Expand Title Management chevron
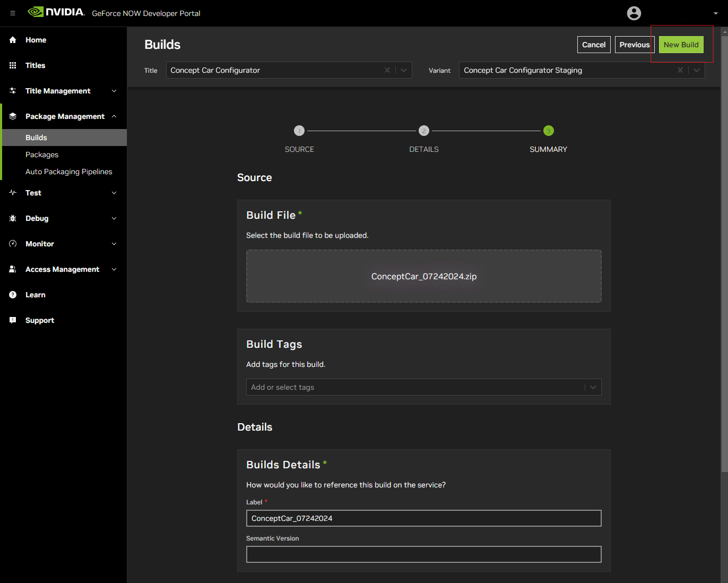The height and width of the screenshot is (583, 728). click(114, 91)
